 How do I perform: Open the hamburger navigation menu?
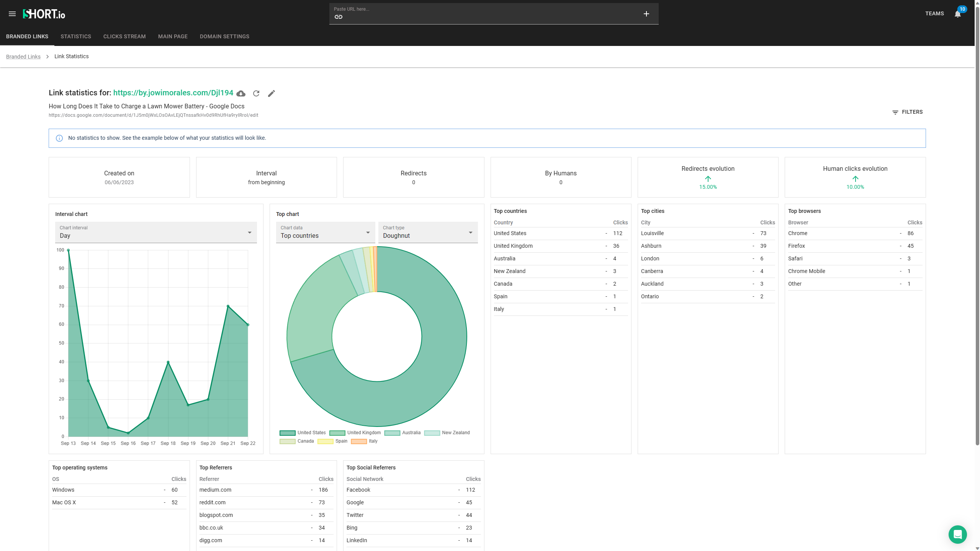12,14
